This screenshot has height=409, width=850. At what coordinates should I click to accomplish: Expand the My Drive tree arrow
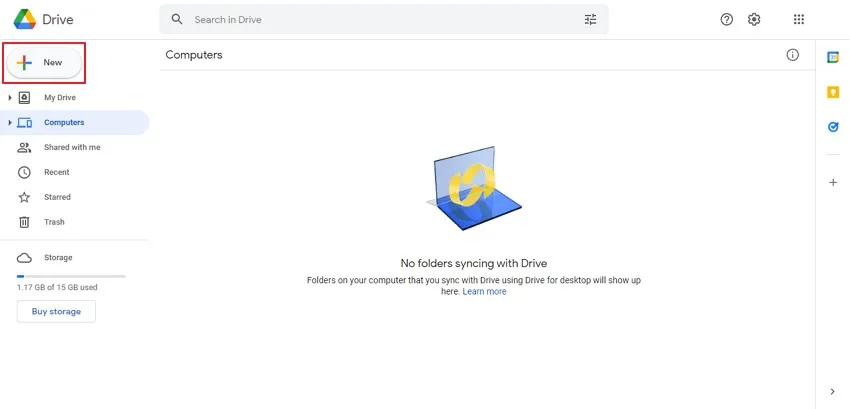pyautogui.click(x=10, y=98)
